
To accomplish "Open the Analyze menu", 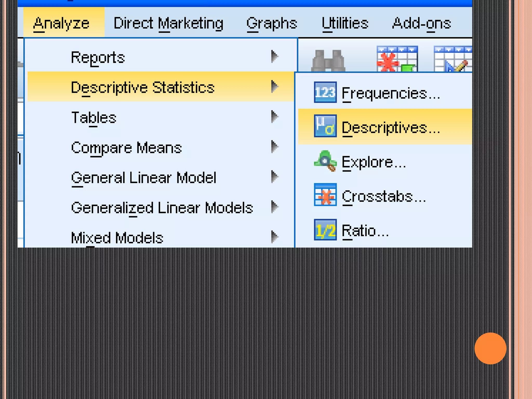I will coord(62,23).
